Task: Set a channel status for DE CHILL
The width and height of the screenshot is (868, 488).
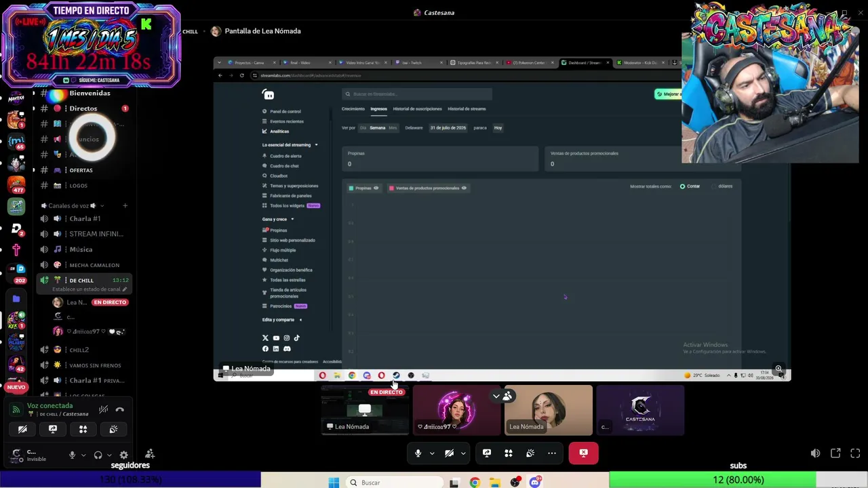Action: pos(90,289)
